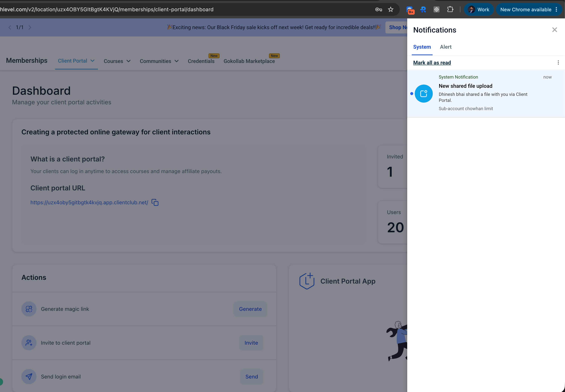The width and height of the screenshot is (565, 392).
Task: Click the Dashboard page title
Action: [x=41, y=91]
